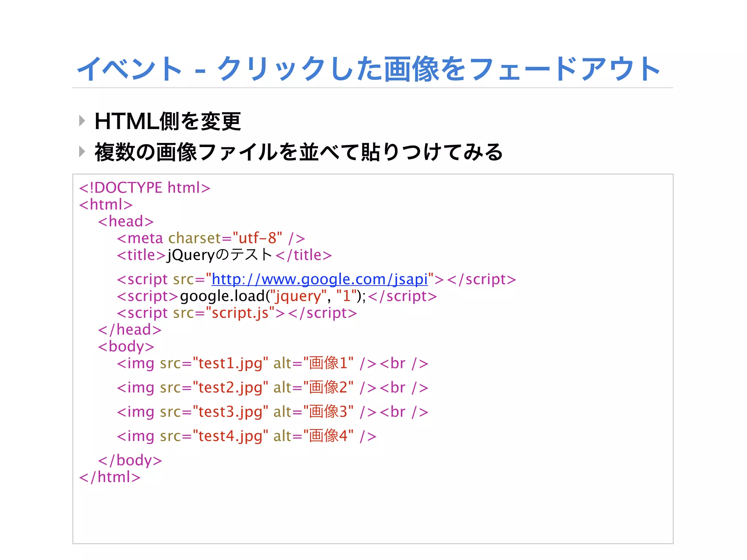The width and height of the screenshot is (747, 560).
Task: Click the triangle bullet beside 複数の画像ファイル
Action: click(82, 151)
